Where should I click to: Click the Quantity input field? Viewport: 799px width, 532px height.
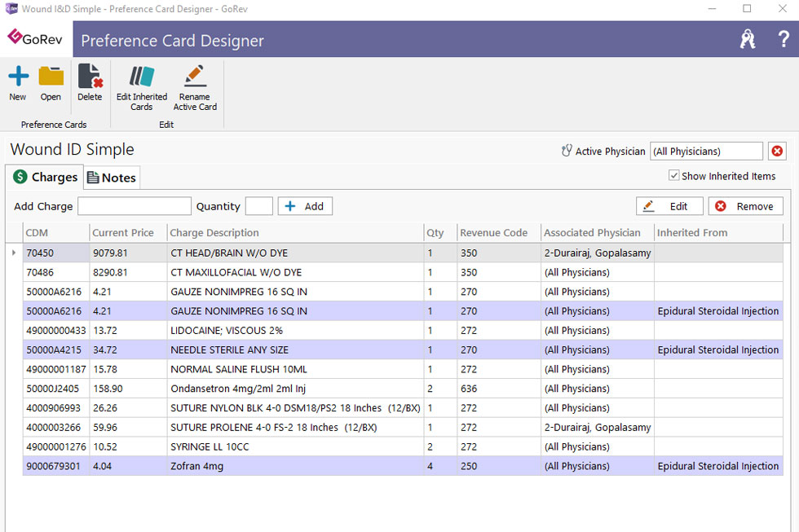259,206
